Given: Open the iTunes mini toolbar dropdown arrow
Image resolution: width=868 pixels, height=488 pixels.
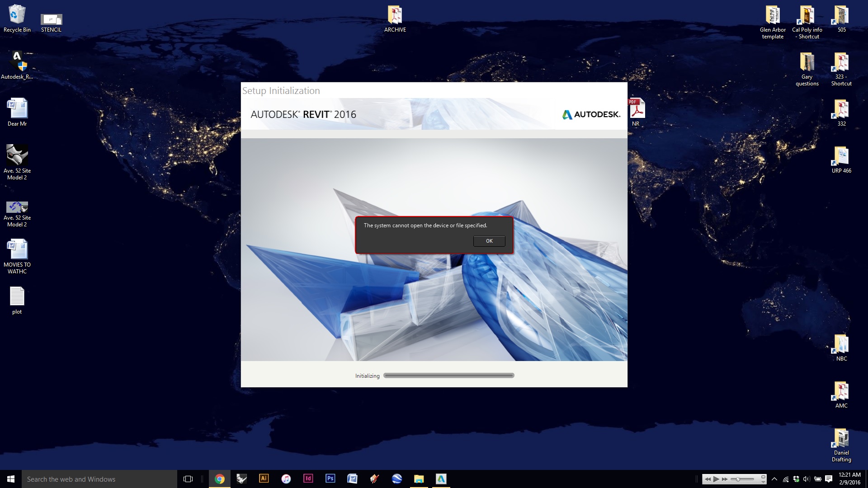Looking at the screenshot, I should pyautogui.click(x=764, y=482).
